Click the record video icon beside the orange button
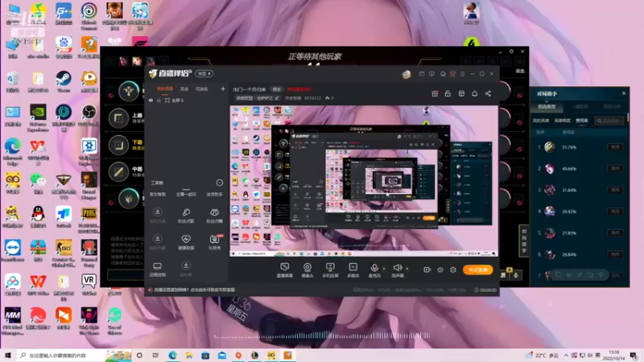This screenshot has width=644, height=362. 427,269
